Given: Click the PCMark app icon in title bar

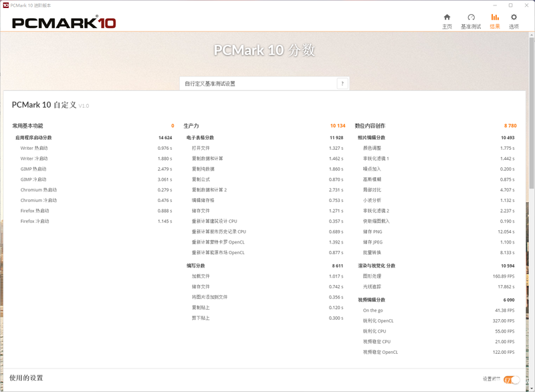Looking at the screenshot, I should [6, 5].
